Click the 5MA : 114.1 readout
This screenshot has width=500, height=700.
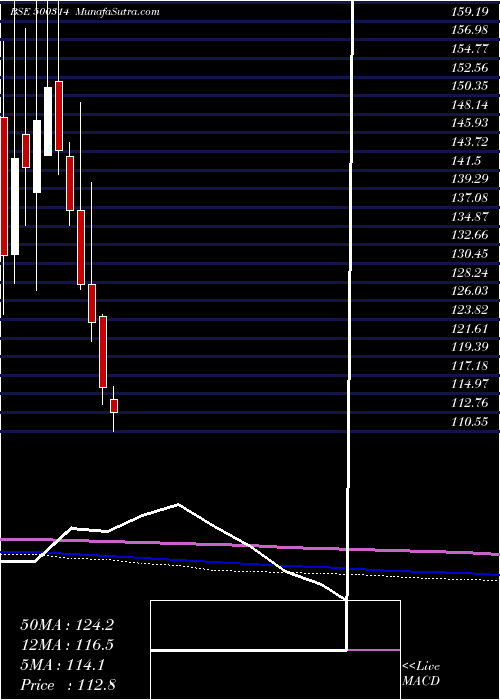pos(63,665)
